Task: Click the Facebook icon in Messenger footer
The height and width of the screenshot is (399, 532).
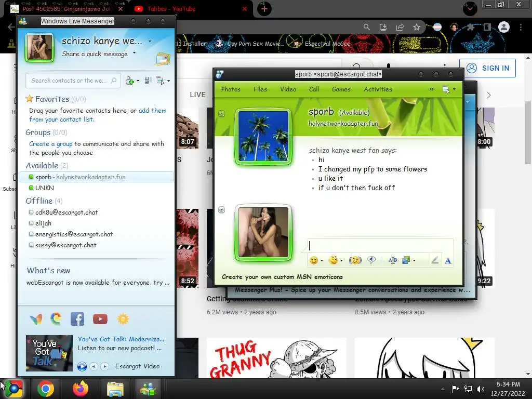Action: click(77, 319)
